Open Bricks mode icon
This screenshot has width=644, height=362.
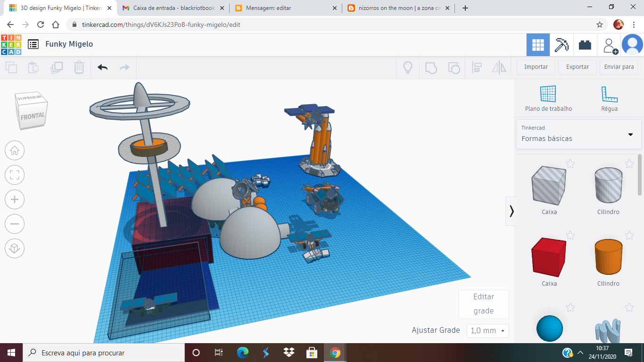click(x=585, y=45)
